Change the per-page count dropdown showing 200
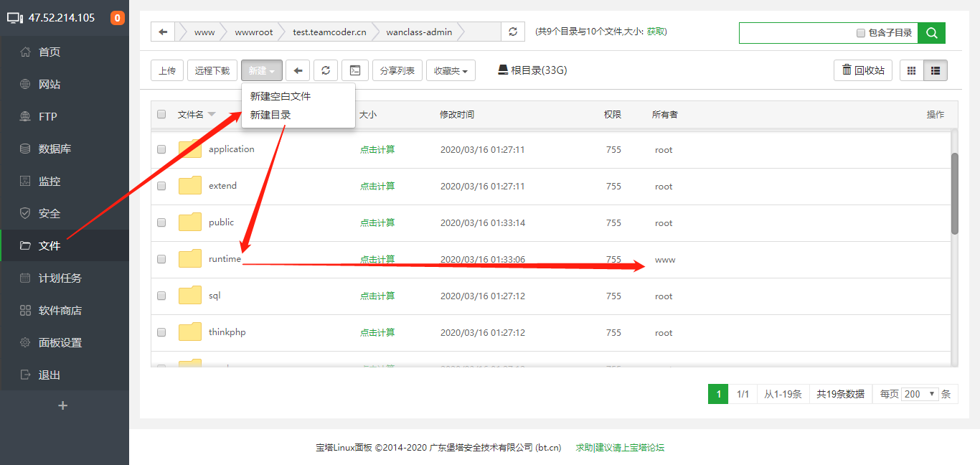This screenshot has height=465, width=980. (920, 393)
